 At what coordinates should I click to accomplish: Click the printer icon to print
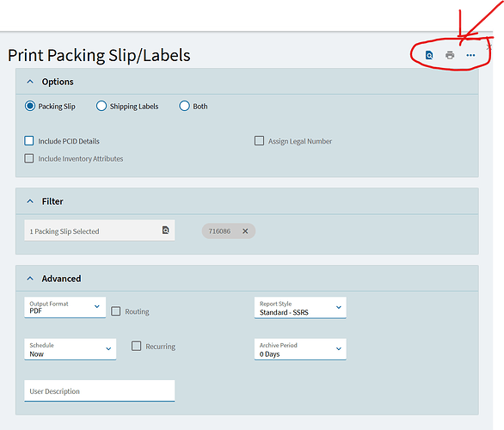(450, 55)
